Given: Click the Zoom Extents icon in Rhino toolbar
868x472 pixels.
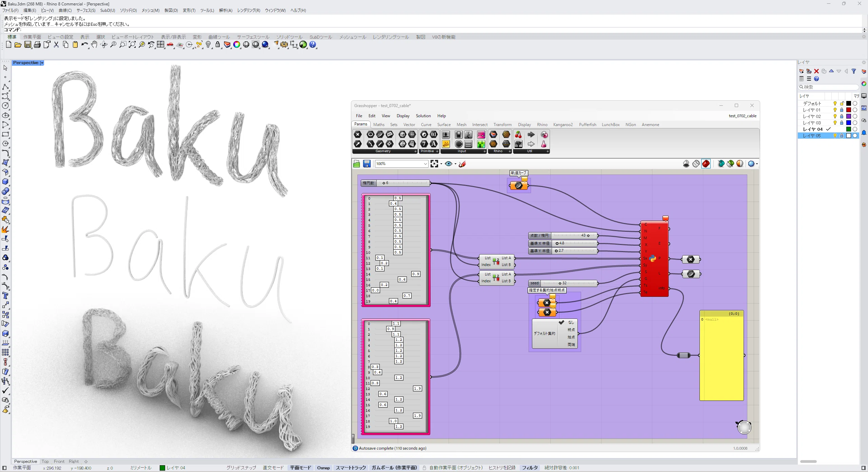Looking at the screenshot, I should click(x=132, y=44).
